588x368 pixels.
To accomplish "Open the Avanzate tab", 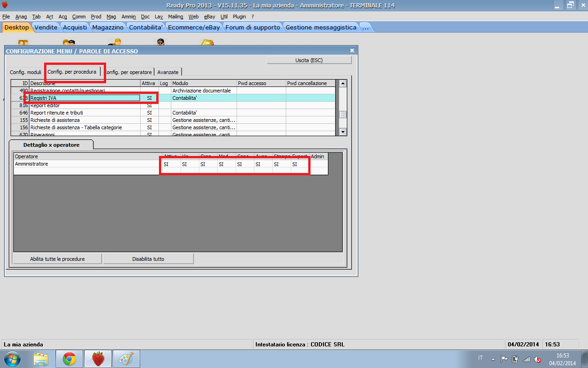I will [x=168, y=72].
